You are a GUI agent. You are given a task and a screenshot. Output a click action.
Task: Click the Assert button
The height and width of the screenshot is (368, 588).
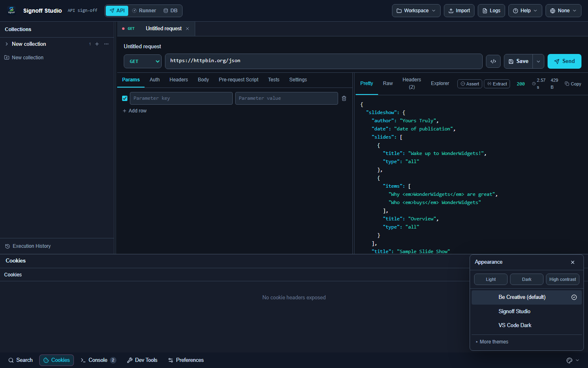pos(470,84)
